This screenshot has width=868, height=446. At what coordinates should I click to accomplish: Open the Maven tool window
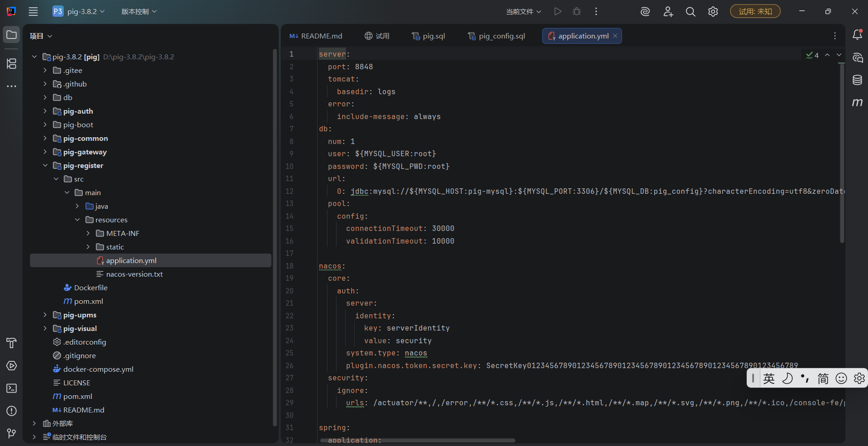coord(857,103)
